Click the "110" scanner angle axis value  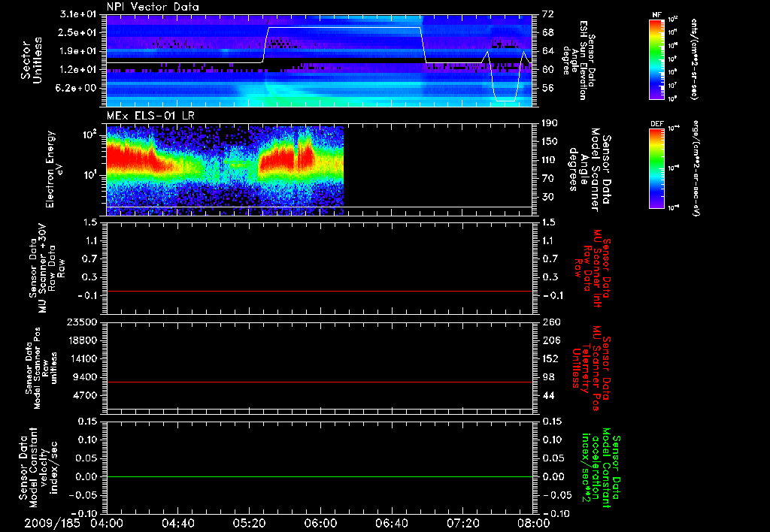pyautogui.click(x=550, y=160)
